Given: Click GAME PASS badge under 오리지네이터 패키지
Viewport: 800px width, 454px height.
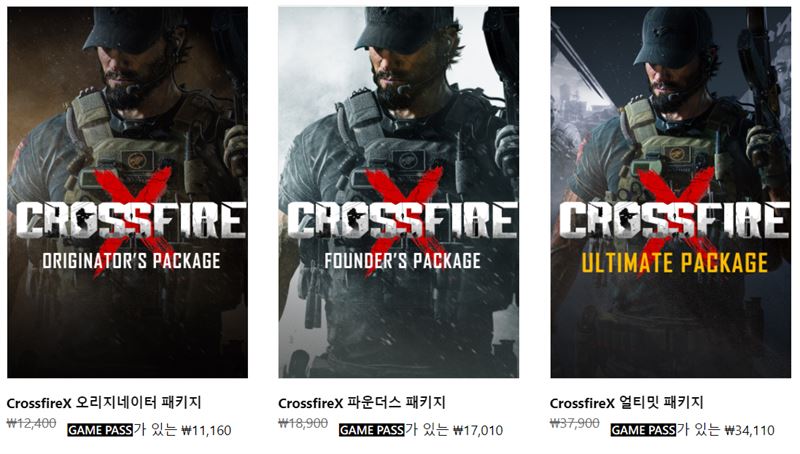Looking at the screenshot, I should [x=100, y=430].
